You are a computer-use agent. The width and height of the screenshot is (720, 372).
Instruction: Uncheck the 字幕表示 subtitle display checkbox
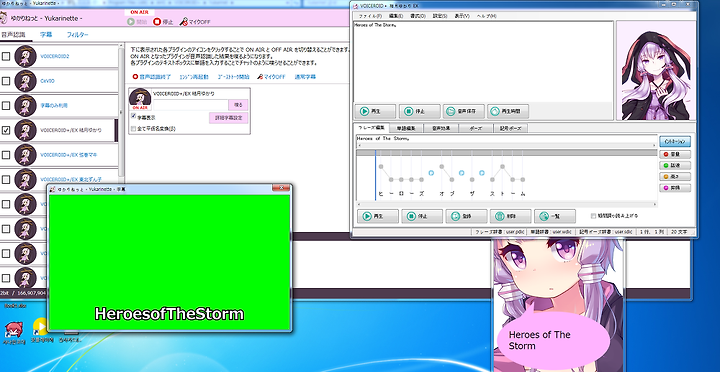click(134, 117)
